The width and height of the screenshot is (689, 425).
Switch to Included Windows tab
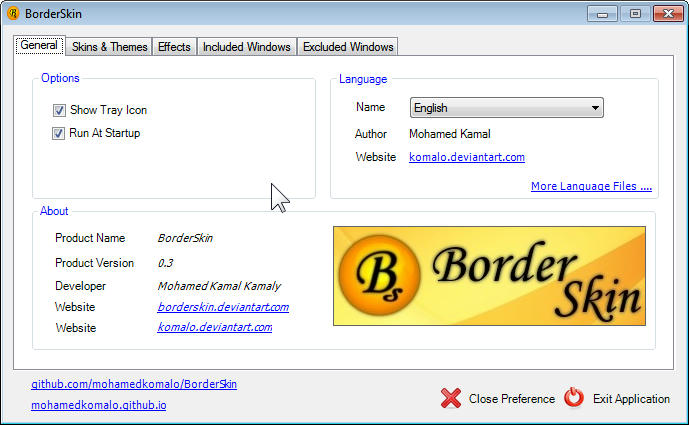[247, 47]
